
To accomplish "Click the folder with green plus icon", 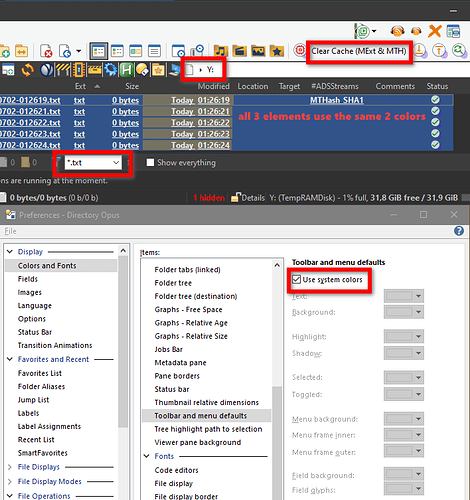I will pyautogui.click(x=5, y=51).
